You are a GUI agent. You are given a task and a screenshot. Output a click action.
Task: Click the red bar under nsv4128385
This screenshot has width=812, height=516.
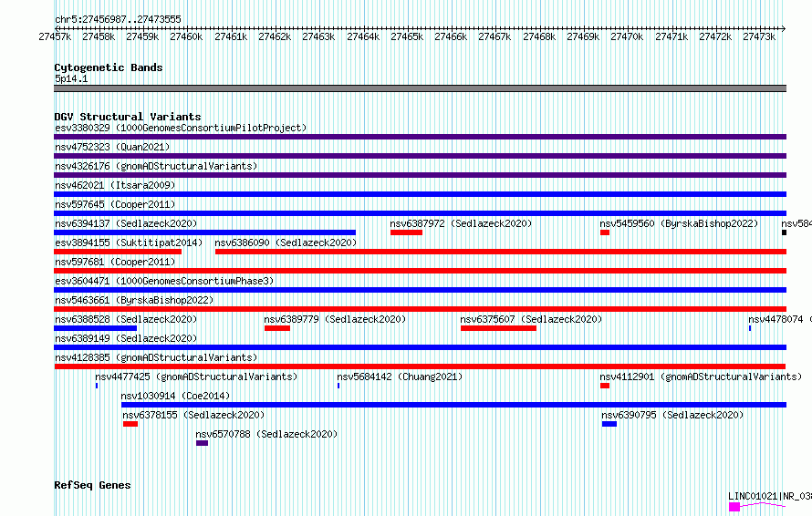420,366
